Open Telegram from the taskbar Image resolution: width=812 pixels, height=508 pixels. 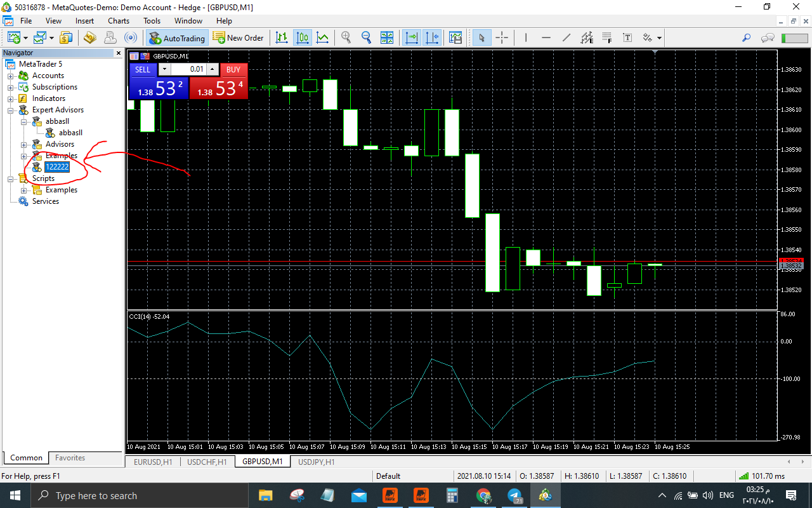tap(514, 495)
